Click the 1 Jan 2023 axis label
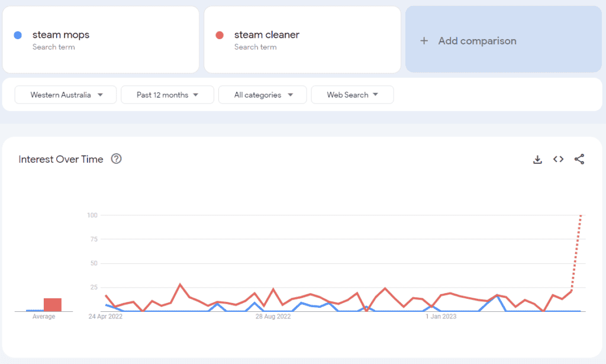This screenshot has height=364, width=606. click(x=441, y=317)
